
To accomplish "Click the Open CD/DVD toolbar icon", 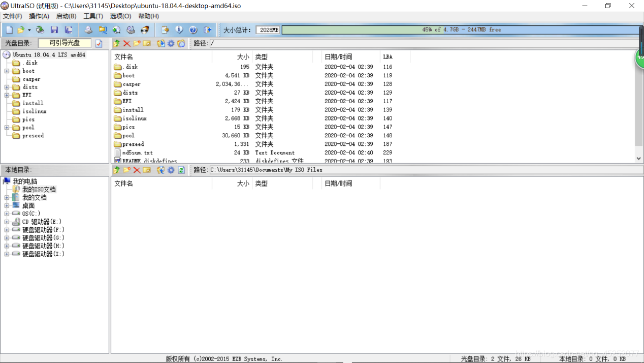I will [x=40, y=30].
